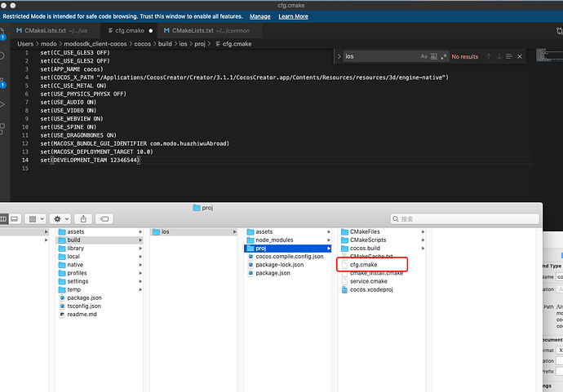
Task: Select the temp folder
Action: (100, 289)
